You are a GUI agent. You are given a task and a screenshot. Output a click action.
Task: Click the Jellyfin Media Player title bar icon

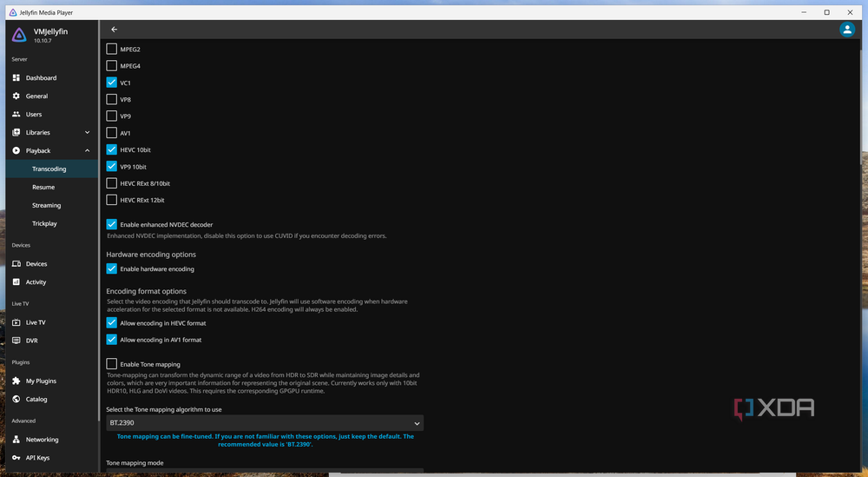[x=13, y=12]
